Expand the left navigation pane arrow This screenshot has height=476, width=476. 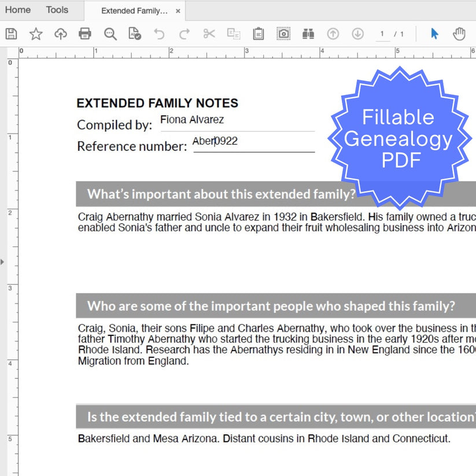click(3, 261)
